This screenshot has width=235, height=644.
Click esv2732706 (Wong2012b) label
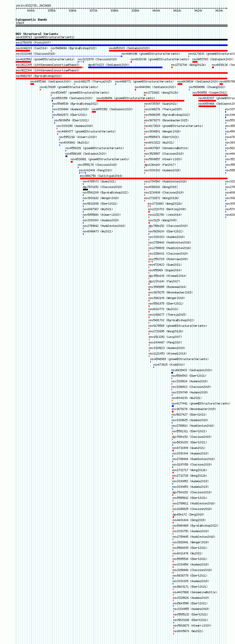coord(189,65)
